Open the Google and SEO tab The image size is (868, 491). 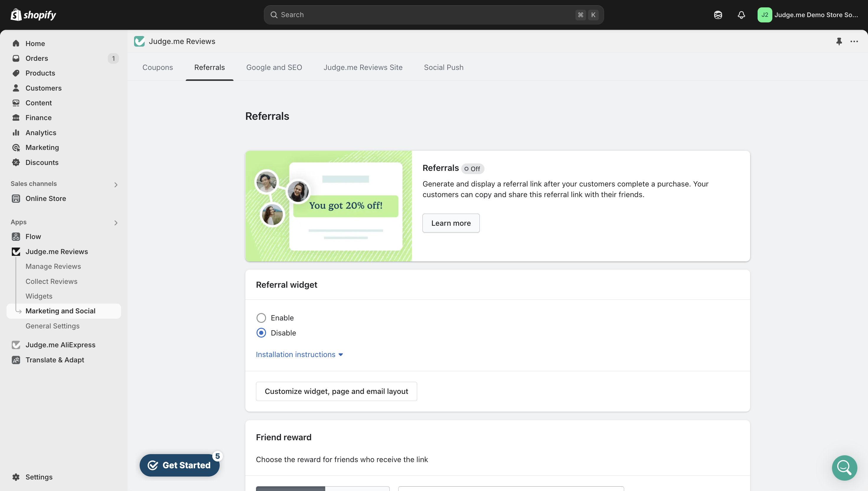tap(274, 68)
